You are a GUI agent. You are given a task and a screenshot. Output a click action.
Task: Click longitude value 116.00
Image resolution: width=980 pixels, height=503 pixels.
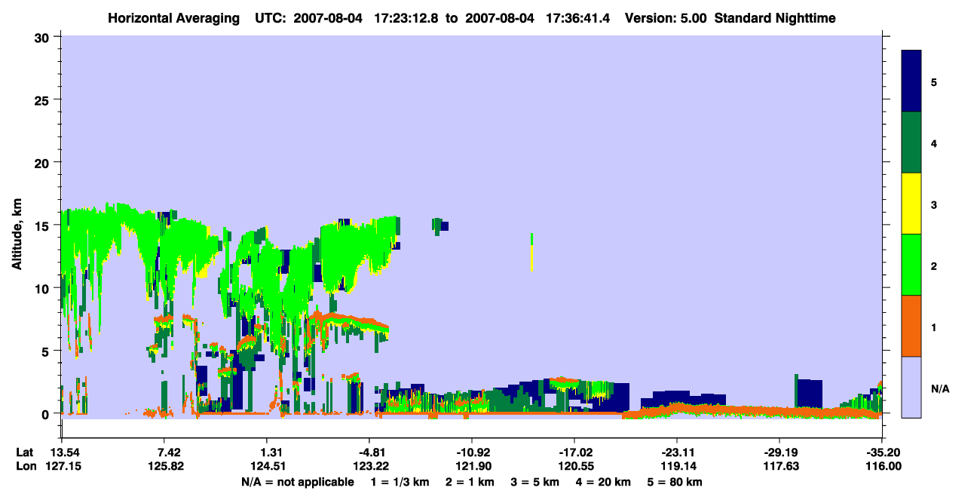coord(882,467)
